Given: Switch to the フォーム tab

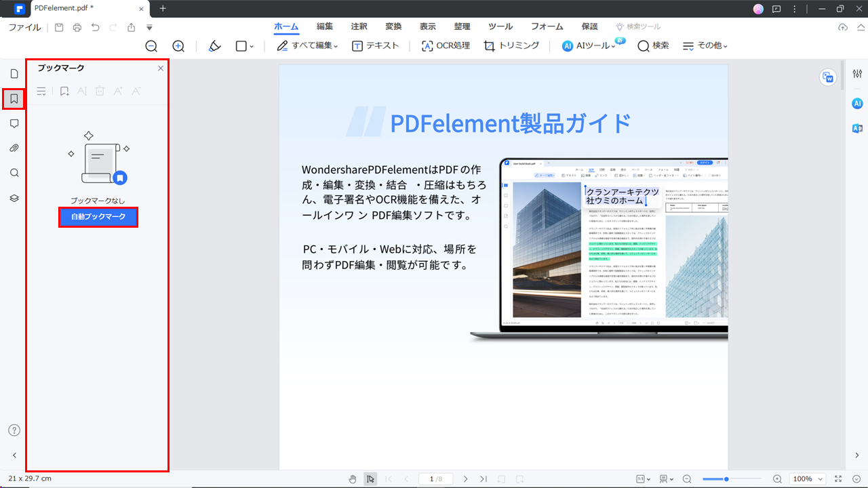Looking at the screenshot, I should [x=547, y=26].
